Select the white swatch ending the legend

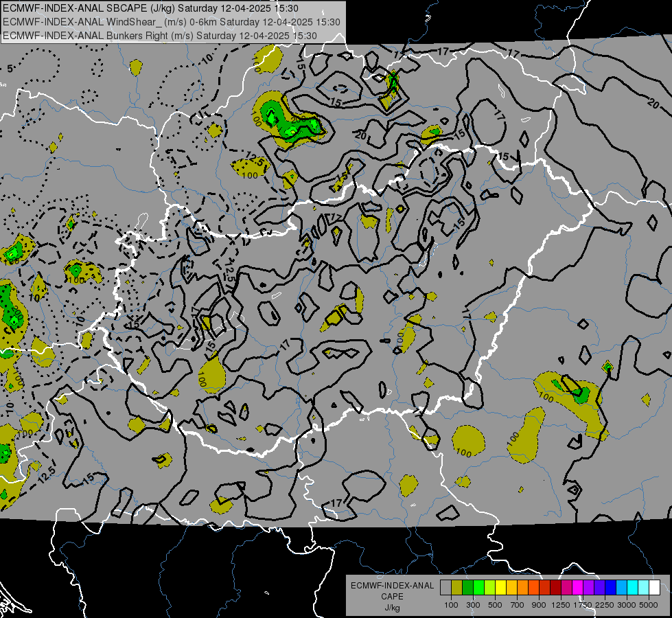tap(654, 587)
